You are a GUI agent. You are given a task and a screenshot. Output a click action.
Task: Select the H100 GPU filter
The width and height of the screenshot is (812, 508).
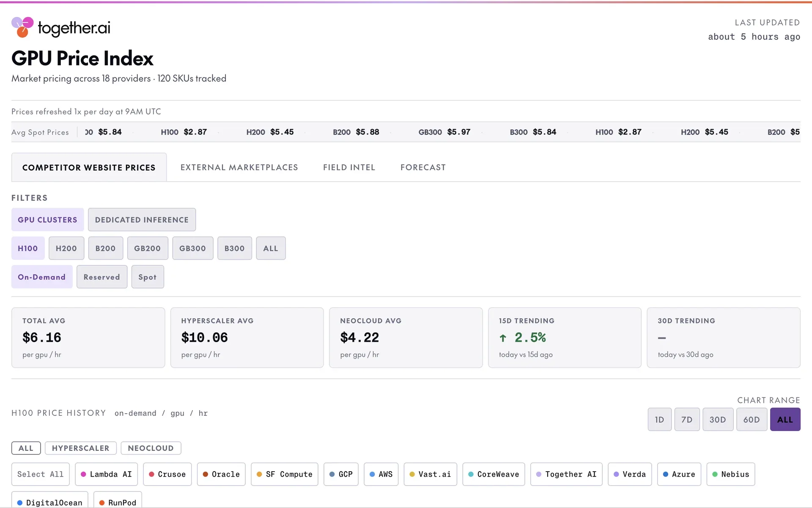(x=28, y=248)
